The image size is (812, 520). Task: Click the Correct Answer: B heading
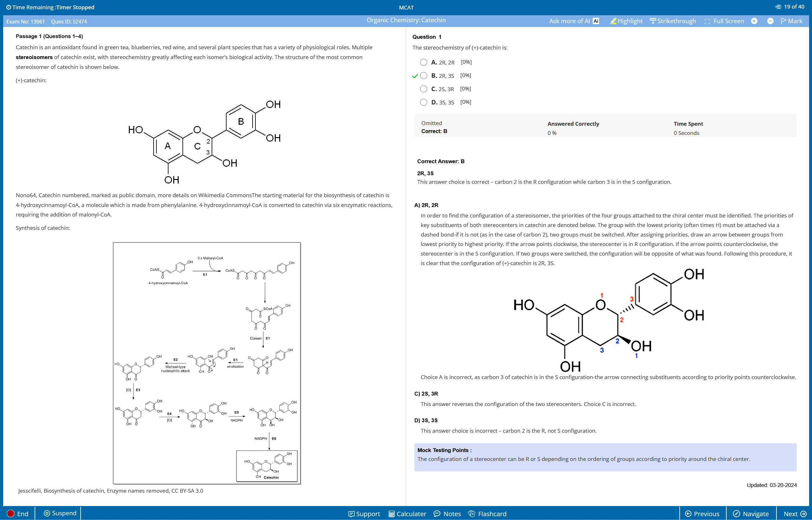[441, 161]
